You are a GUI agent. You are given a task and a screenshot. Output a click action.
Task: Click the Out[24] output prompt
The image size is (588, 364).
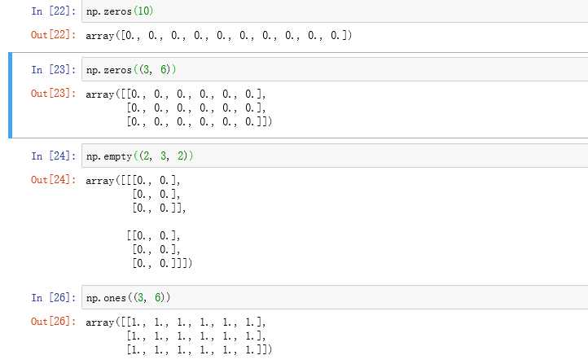click(54, 180)
